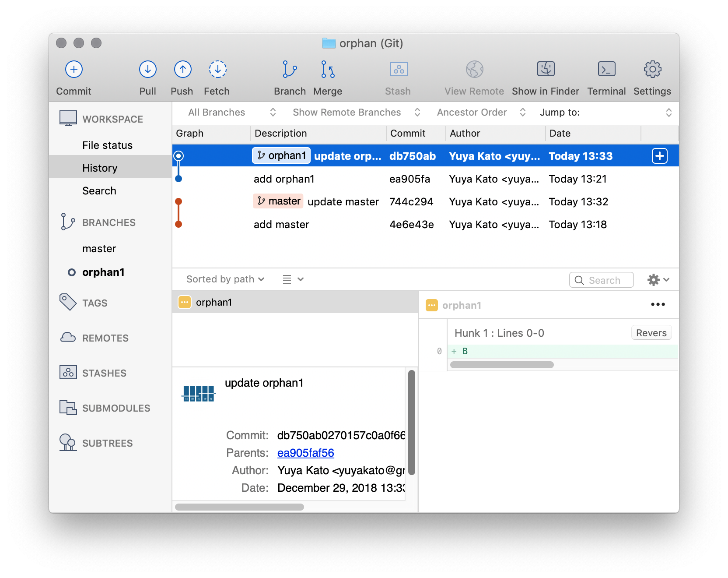Click the Workspace monitor icon

(x=68, y=118)
